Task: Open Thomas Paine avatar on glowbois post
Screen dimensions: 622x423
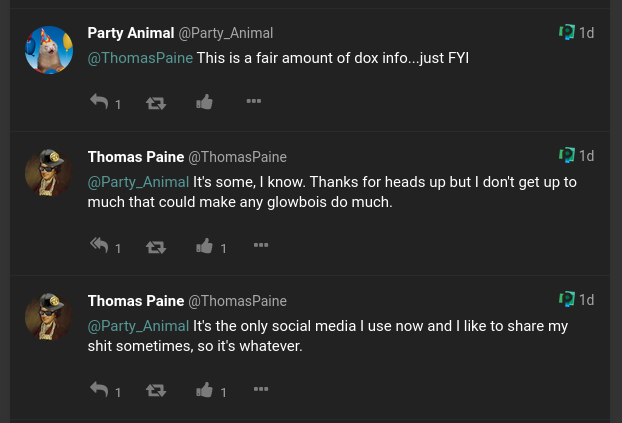Action: click(49, 173)
